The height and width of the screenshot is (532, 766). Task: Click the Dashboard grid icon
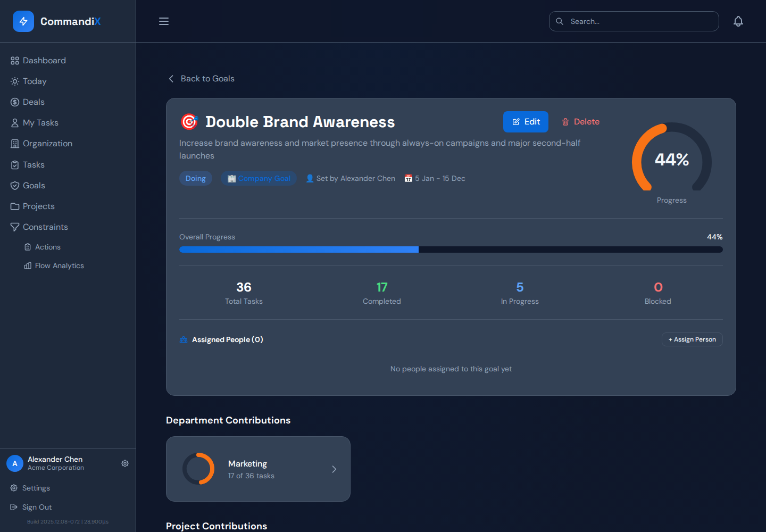pos(15,61)
